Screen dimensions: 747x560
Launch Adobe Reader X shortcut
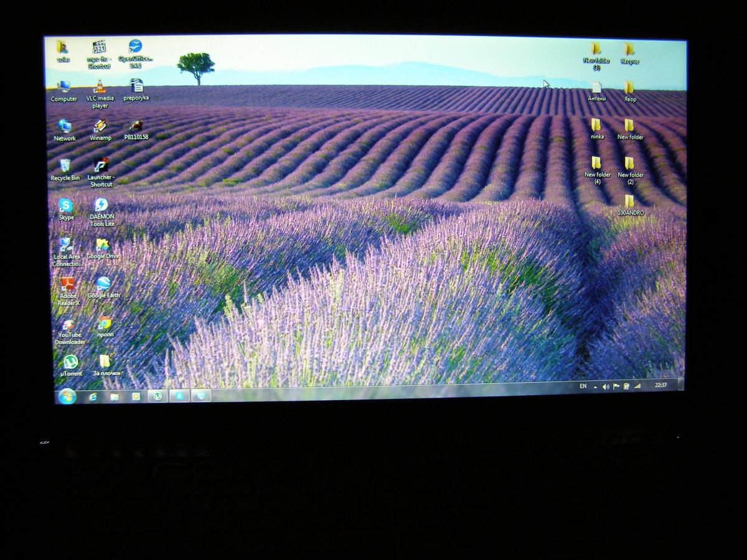click(x=67, y=284)
